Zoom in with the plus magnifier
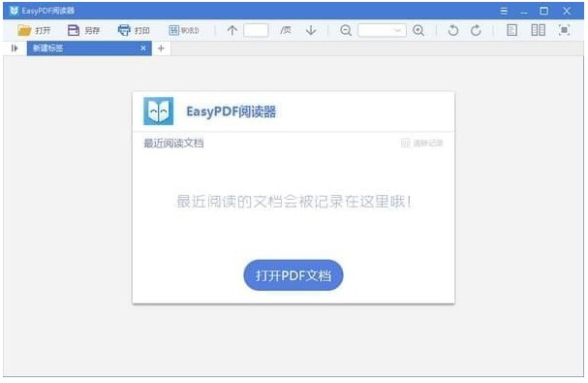 pos(418,30)
